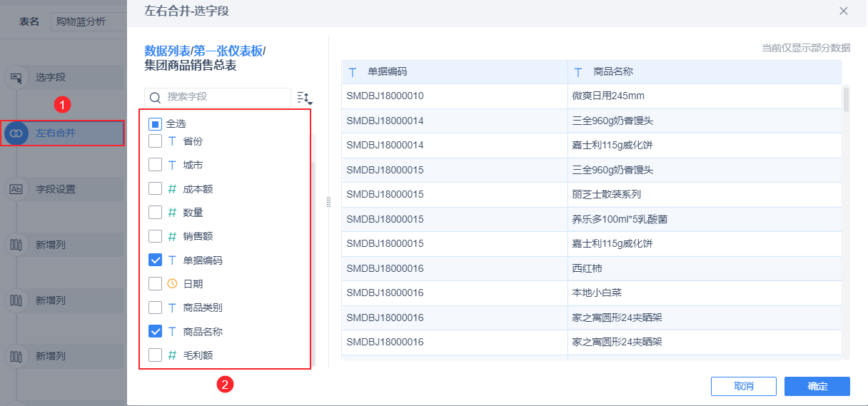868x406 pixels.
Task: Click the search magnifier icon
Action: 155,96
